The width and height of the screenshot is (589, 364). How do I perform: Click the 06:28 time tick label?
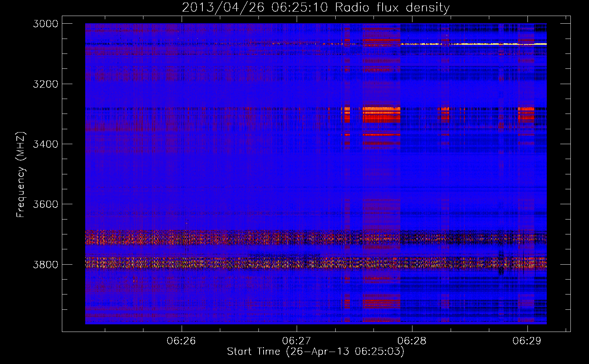[412, 341]
